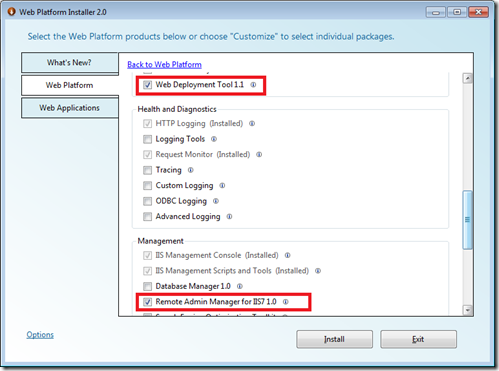This screenshot has height=371, width=499.
Task: Click the scrollbar up arrow
Action: (468, 78)
